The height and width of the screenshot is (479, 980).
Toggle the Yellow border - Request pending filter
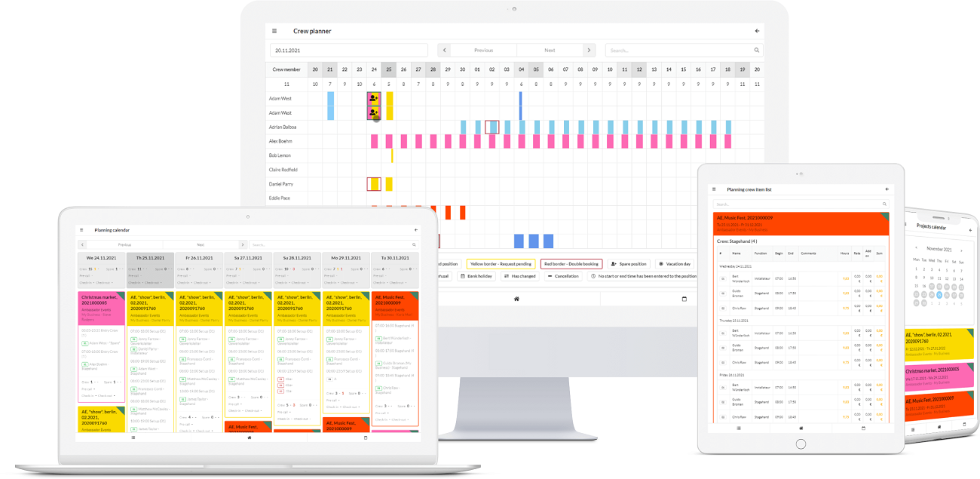tap(501, 263)
